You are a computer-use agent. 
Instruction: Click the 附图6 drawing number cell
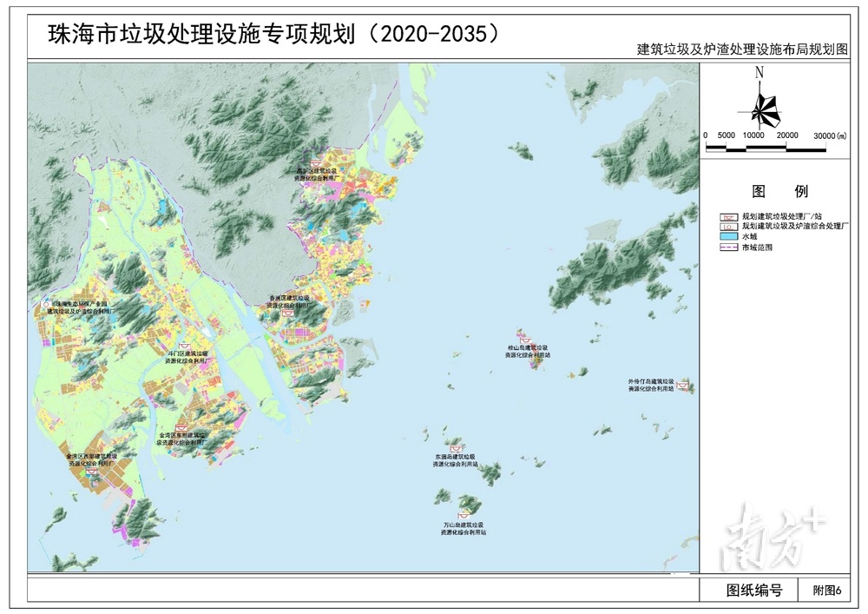click(826, 591)
